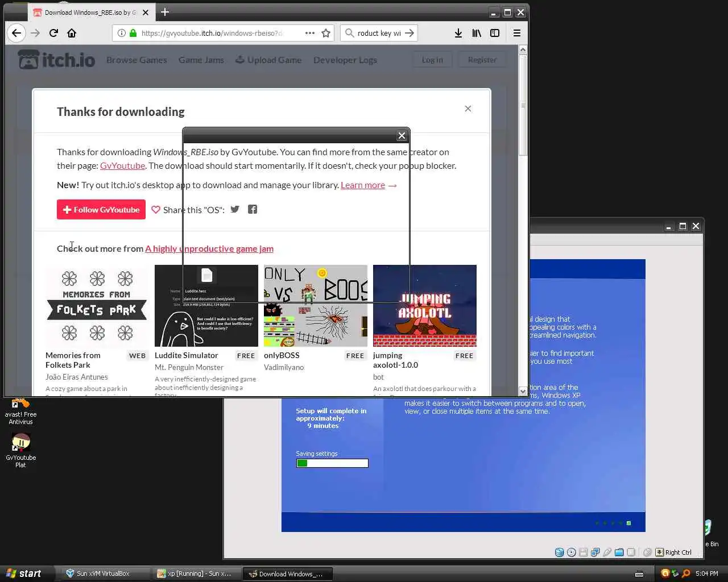
Task: Share on Twitter icon
Action: 235,209
